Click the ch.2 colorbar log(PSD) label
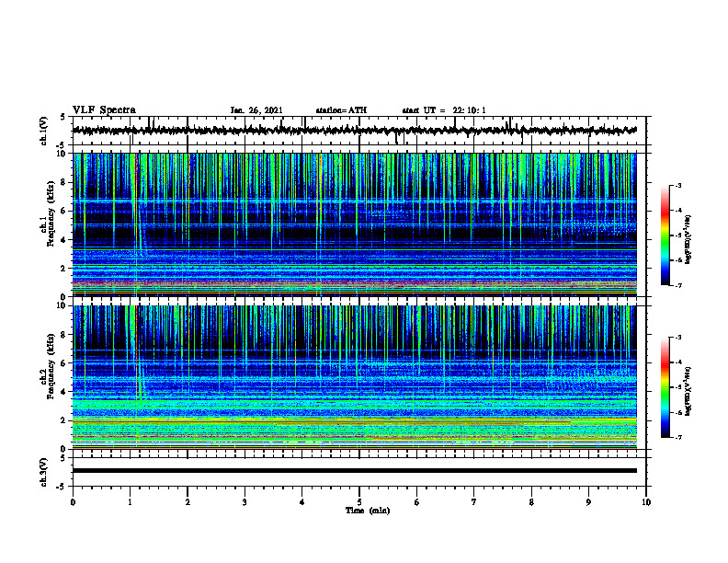The height and width of the screenshot is (563, 728). [x=688, y=391]
